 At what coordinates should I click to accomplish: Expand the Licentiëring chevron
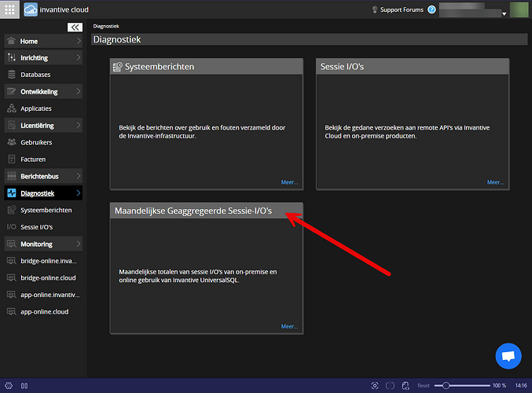click(x=79, y=125)
